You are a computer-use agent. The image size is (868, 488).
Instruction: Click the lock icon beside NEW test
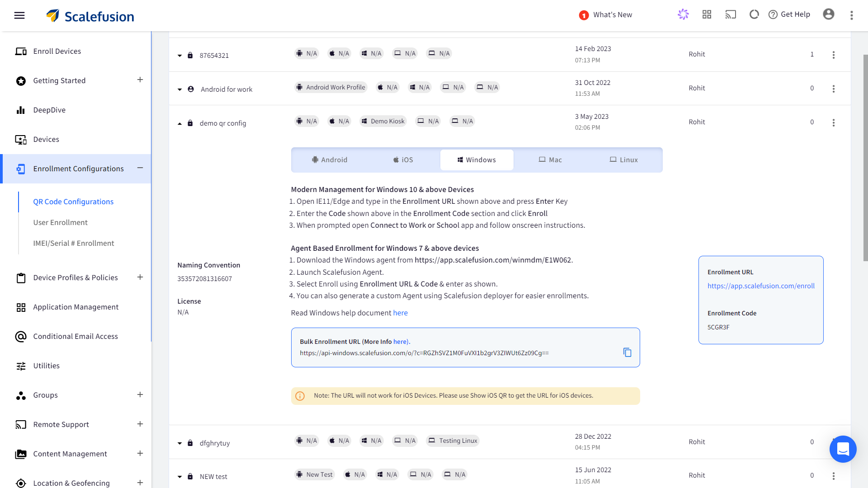tap(190, 476)
